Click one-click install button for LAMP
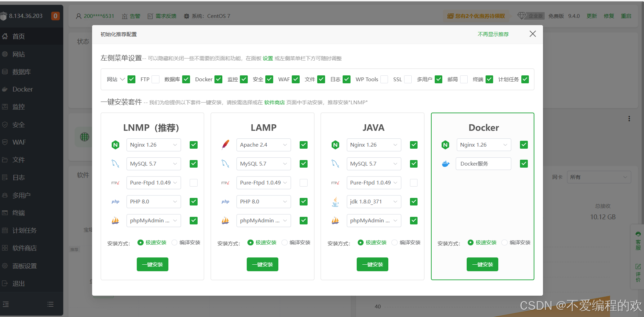Image resolution: width=644 pixels, height=317 pixels. 263,264
